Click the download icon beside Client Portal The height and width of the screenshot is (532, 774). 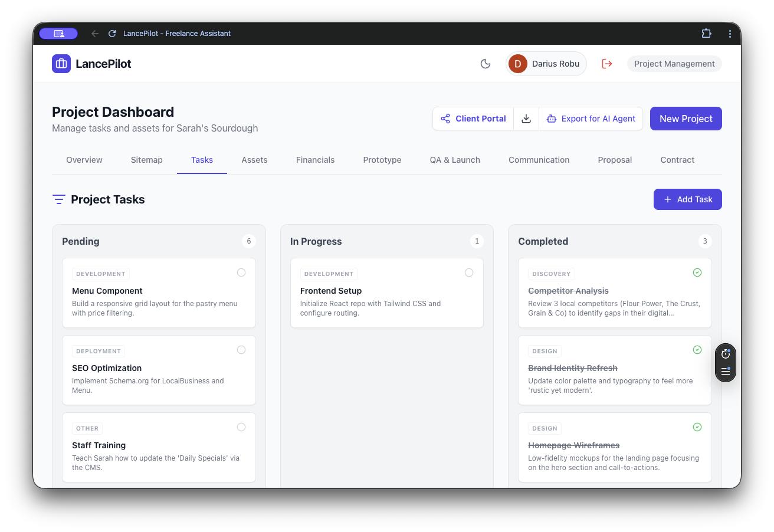click(x=526, y=119)
